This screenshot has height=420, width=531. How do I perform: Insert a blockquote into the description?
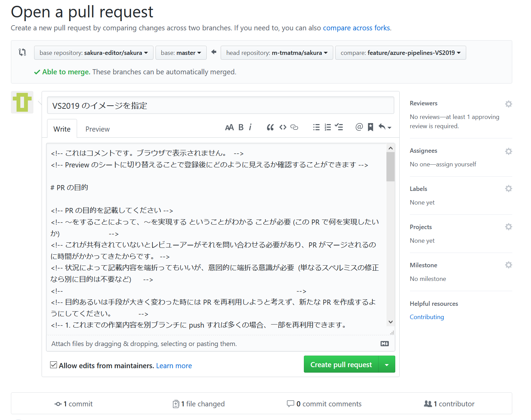[x=270, y=127]
